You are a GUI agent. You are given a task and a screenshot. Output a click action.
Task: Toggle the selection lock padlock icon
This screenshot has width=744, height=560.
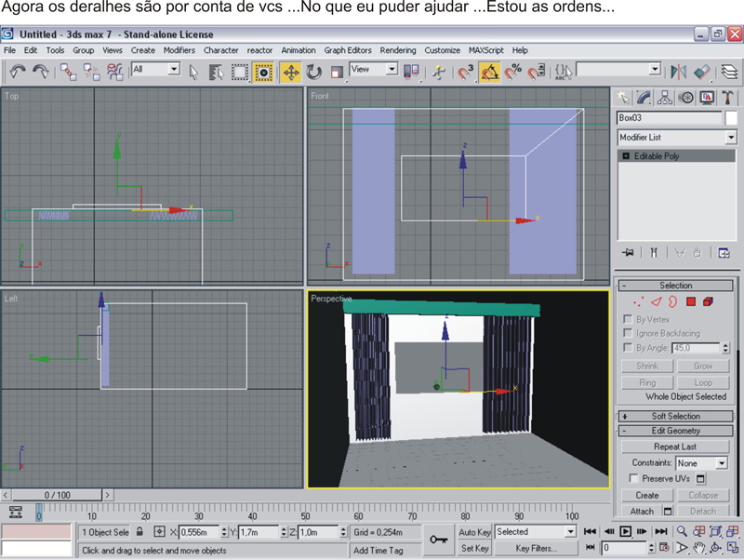tap(139, 531)
